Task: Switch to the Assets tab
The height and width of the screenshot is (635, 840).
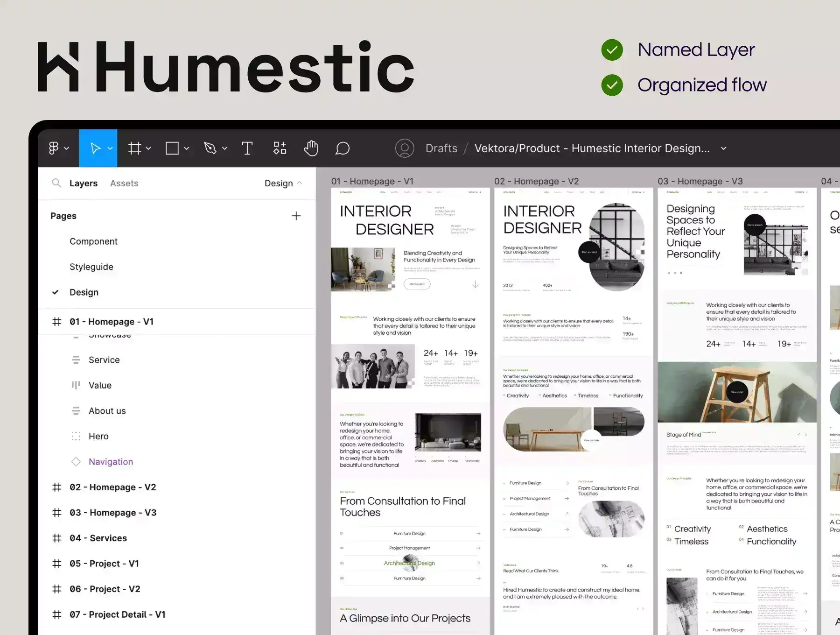Action: tap(124, 183)
